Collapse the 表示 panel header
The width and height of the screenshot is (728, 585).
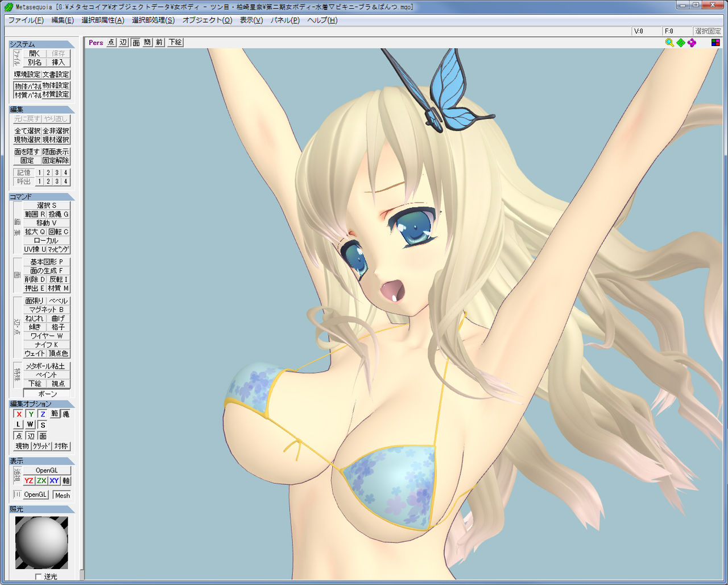[x=42, y=461]
